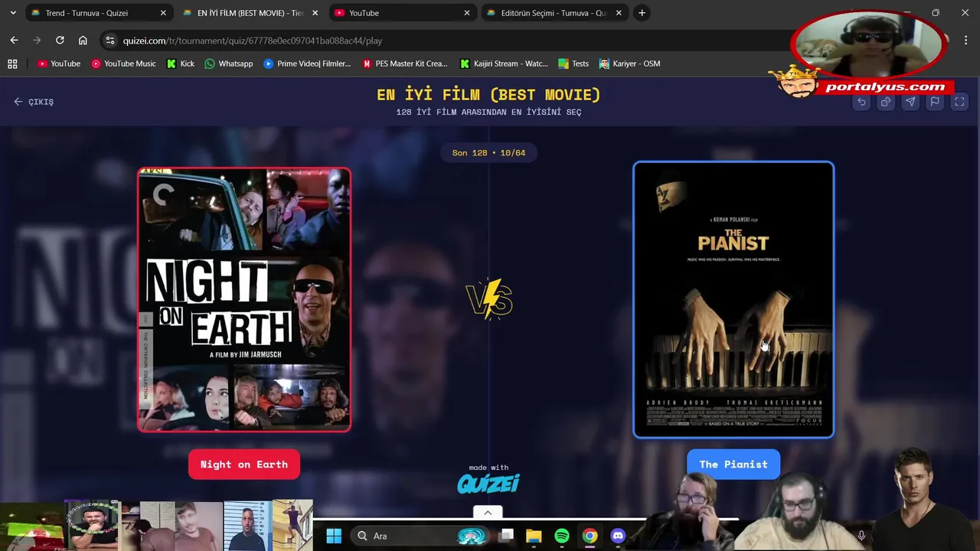Screen dimensions: 980x551
Task: Open the PES Master Kit Creator bookmark
Action: 405,64
